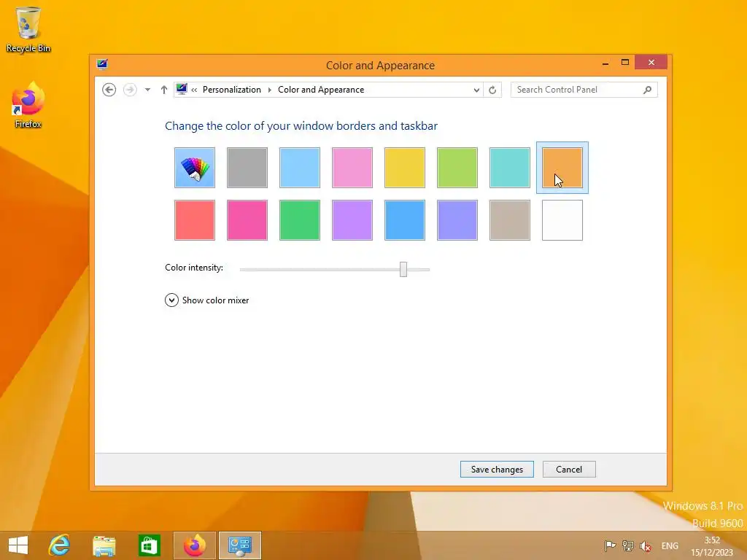Click the window title bar system icon
The width and height of the screenshot is (747, 560).
tap(102, 64)
